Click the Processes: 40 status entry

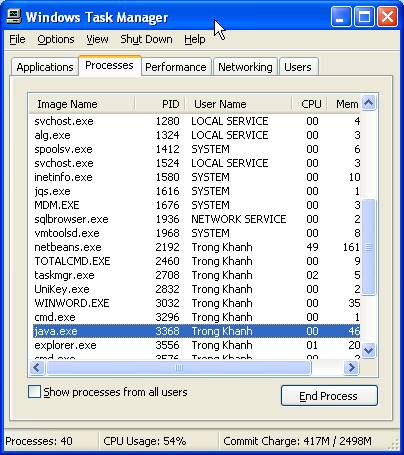click(x=39, y=441)
